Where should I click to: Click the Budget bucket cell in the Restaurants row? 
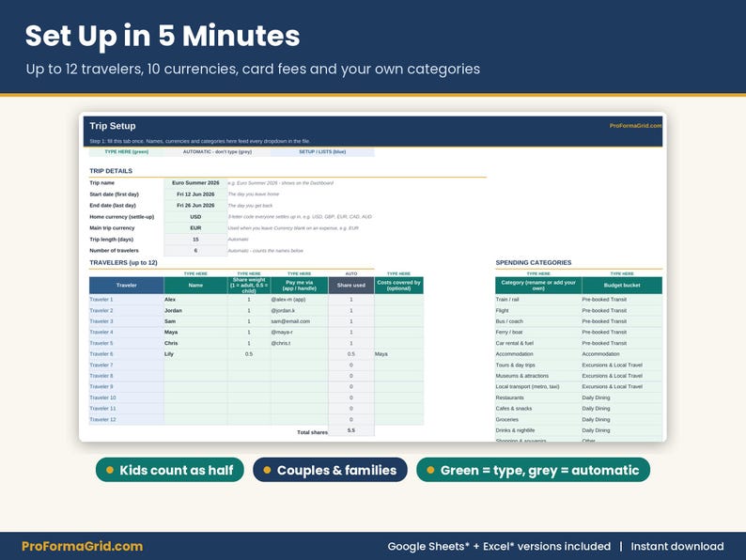pos(622,397)
